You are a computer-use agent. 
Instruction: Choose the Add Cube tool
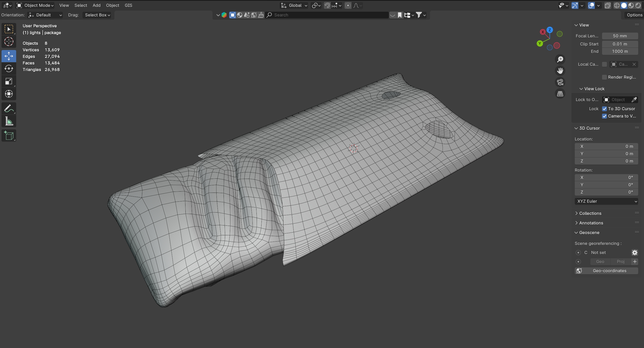click(9, 136)
